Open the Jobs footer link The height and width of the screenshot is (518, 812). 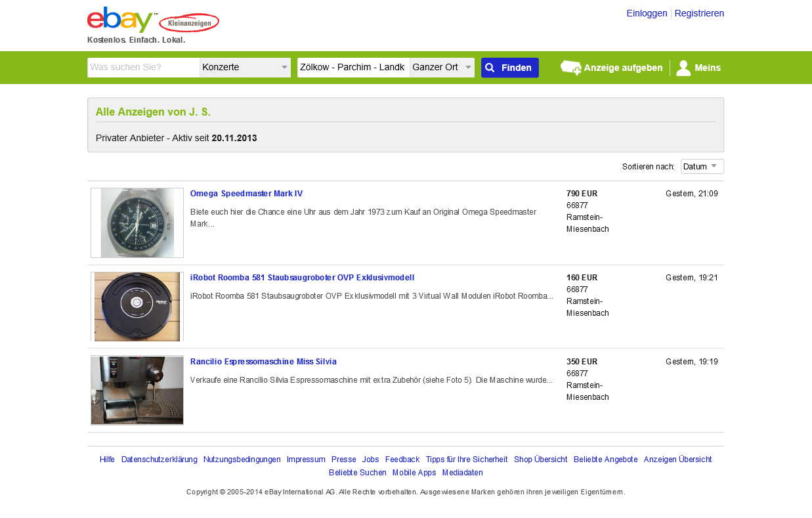point(371,460)
